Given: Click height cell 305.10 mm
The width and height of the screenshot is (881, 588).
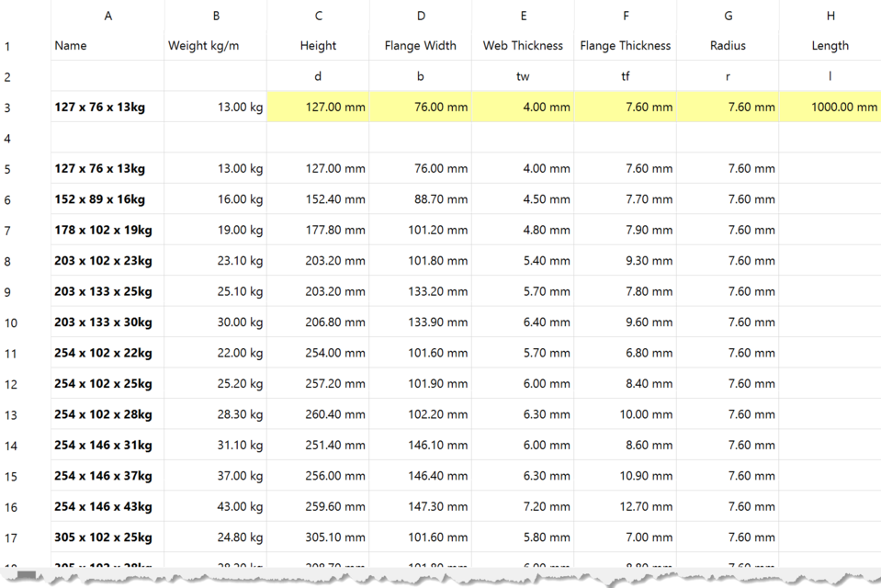Looking at the screenshot, I should (x=318, y=537).
